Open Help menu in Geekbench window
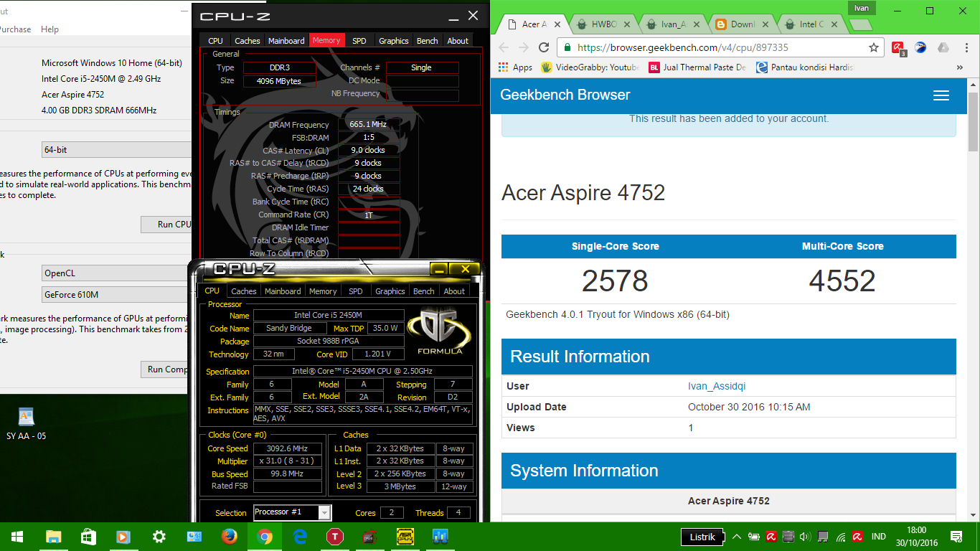 [x=50, y=29]
